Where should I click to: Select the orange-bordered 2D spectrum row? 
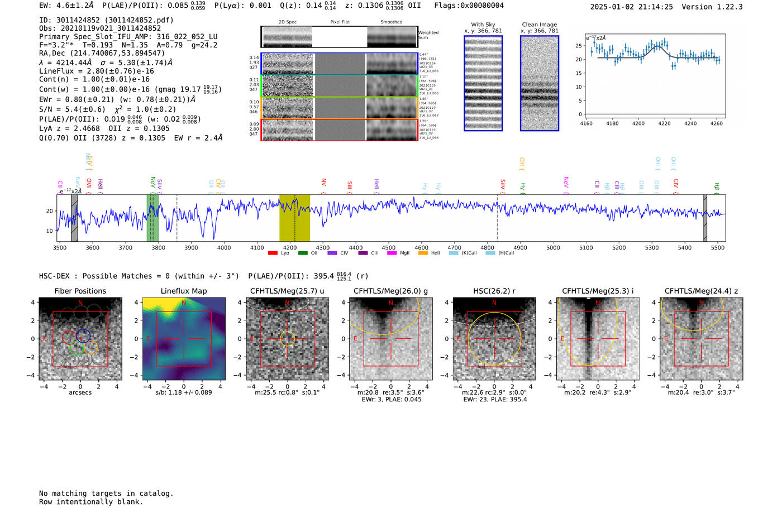340,108
